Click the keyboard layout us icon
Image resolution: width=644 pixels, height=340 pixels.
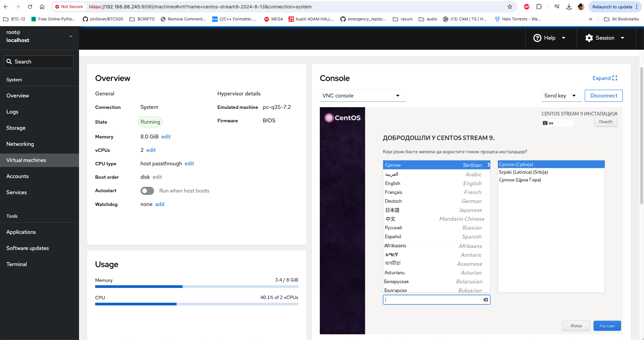(545, 123)
